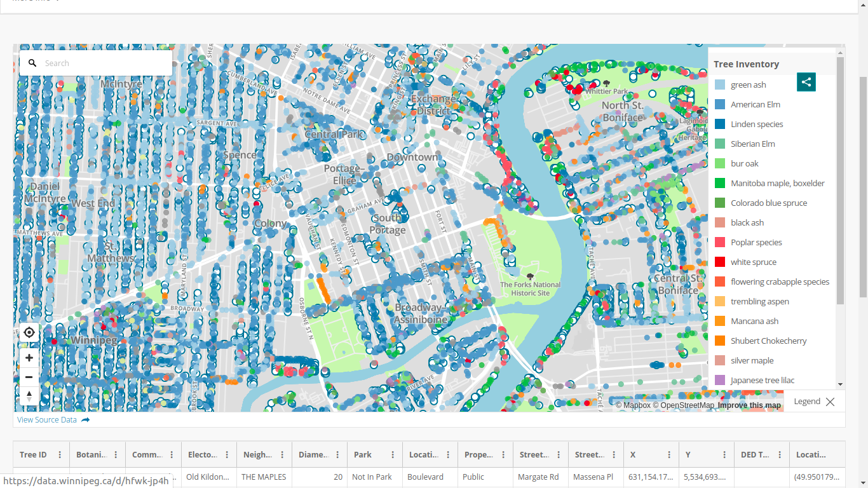Open Tree ID column menu
This screenshot has height=488, width=868.
(60, 455)
